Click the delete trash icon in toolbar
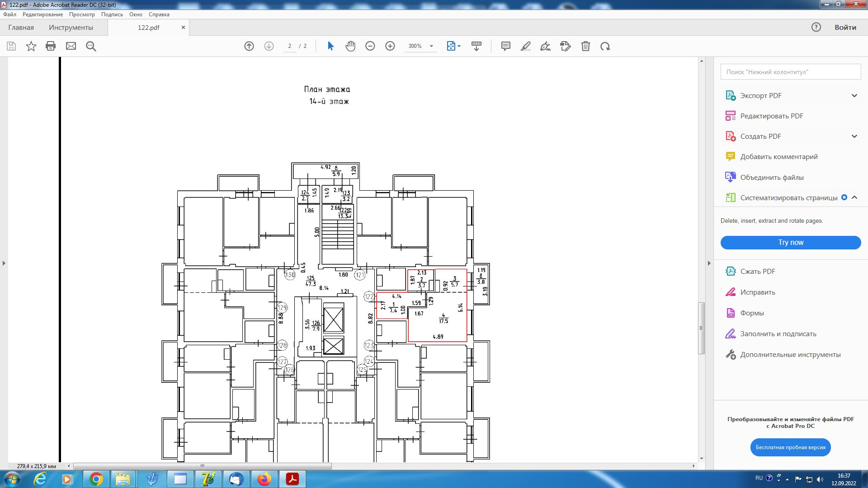The image size is (868, 488). click(585, 46)
